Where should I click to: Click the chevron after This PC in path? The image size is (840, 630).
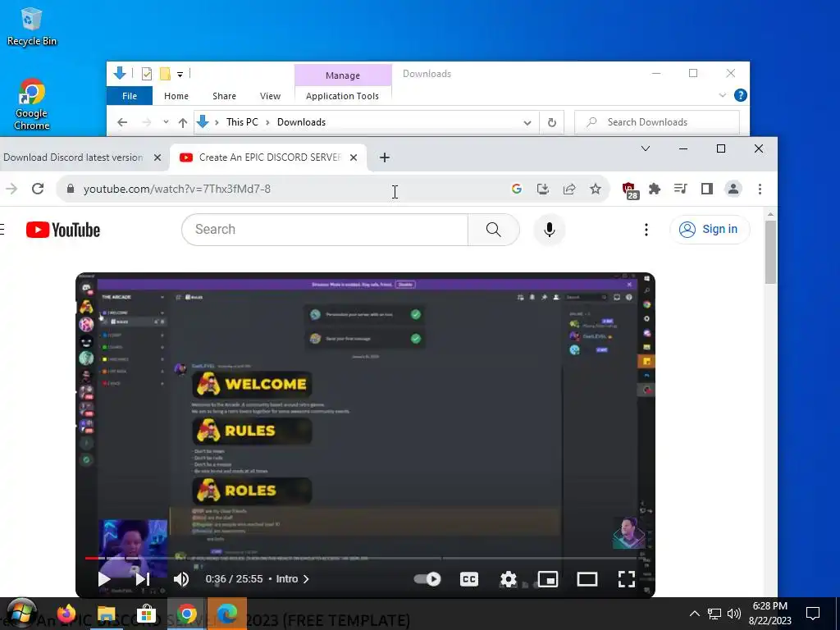pos(267,122)
